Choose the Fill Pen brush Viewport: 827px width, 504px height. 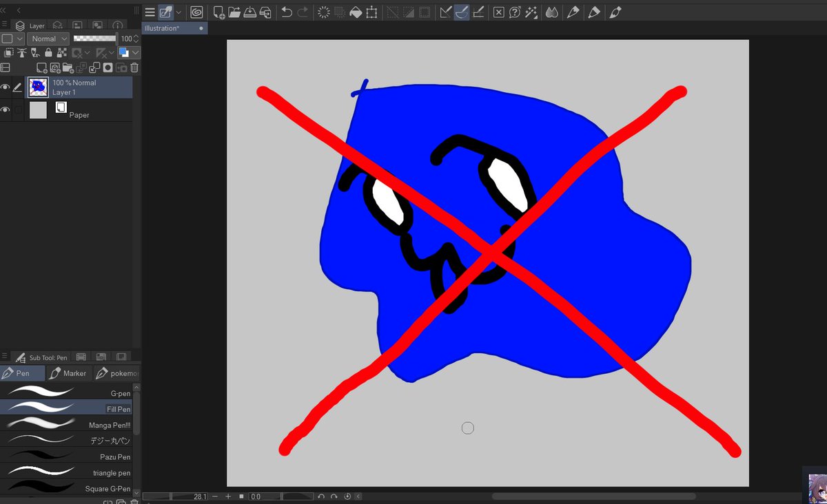click(x=66, y=408)
